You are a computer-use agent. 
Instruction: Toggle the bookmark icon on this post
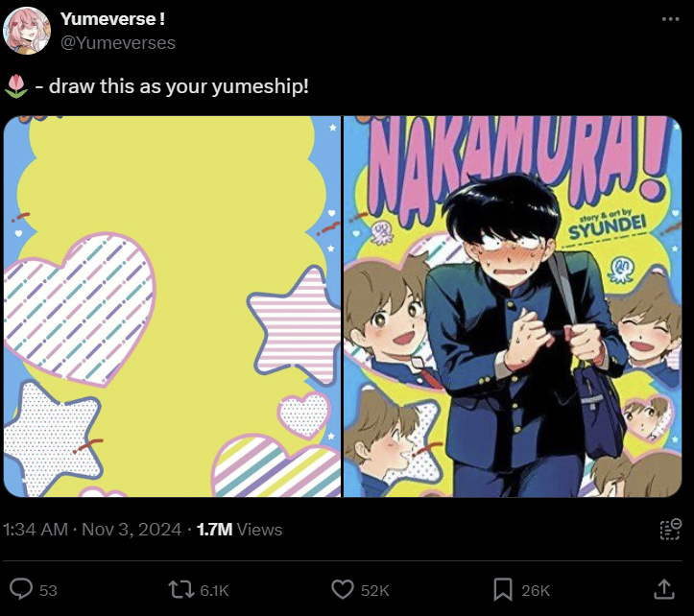(x=502, y=589)
